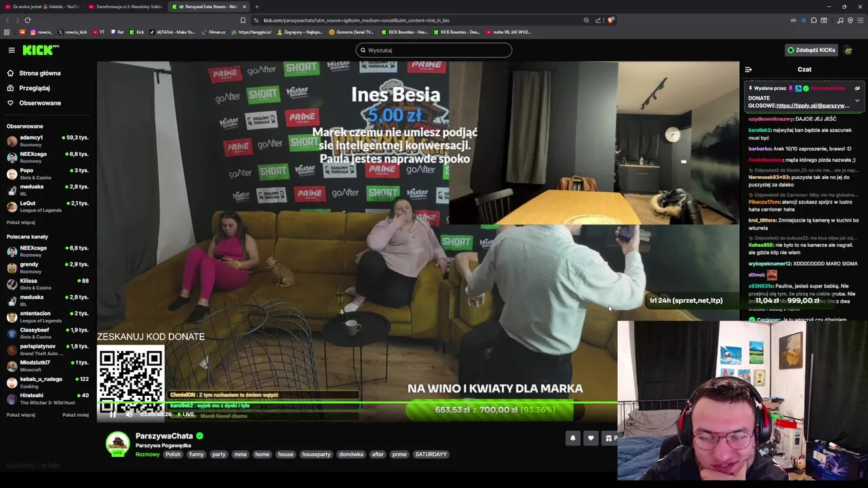This screenshot has width=868, height=488.
Task: Click the Zdobądź KICKs button
Action: (x=811, y=50)
